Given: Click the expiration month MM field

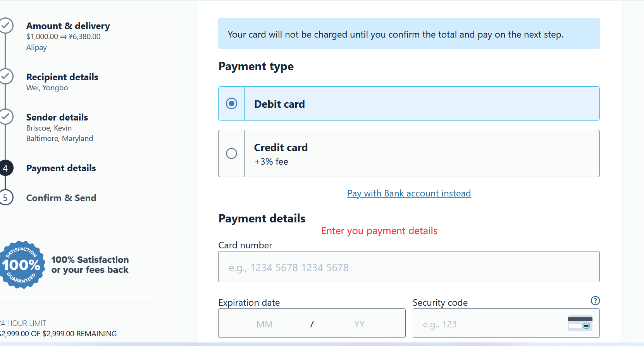Looking at the screenshot, I should tap(265, 324).
